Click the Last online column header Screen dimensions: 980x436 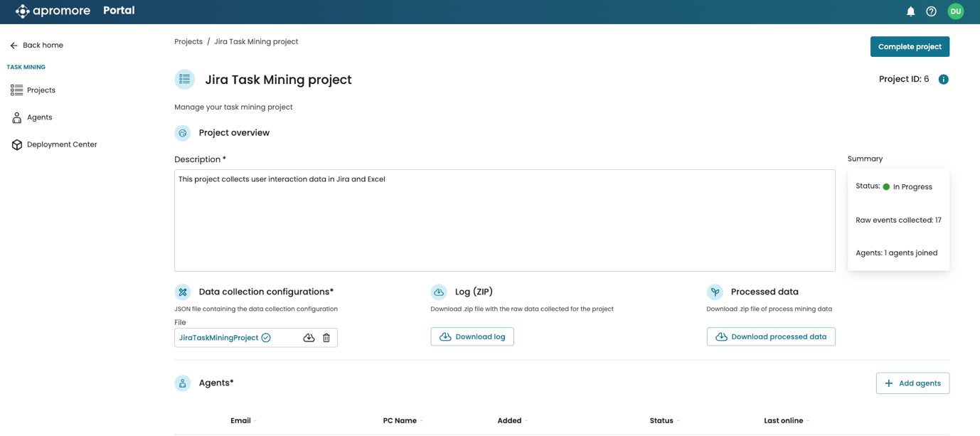(x=784, y=421)
